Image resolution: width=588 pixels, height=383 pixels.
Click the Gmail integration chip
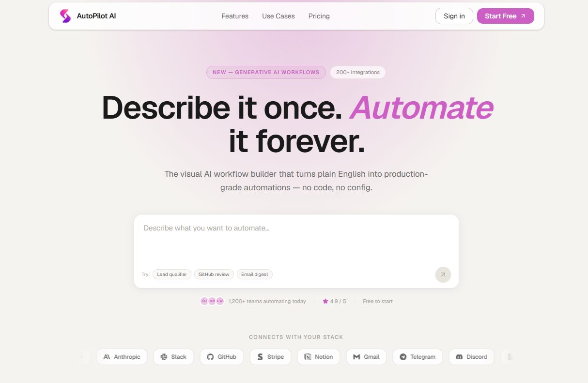(x=366, y=357)
